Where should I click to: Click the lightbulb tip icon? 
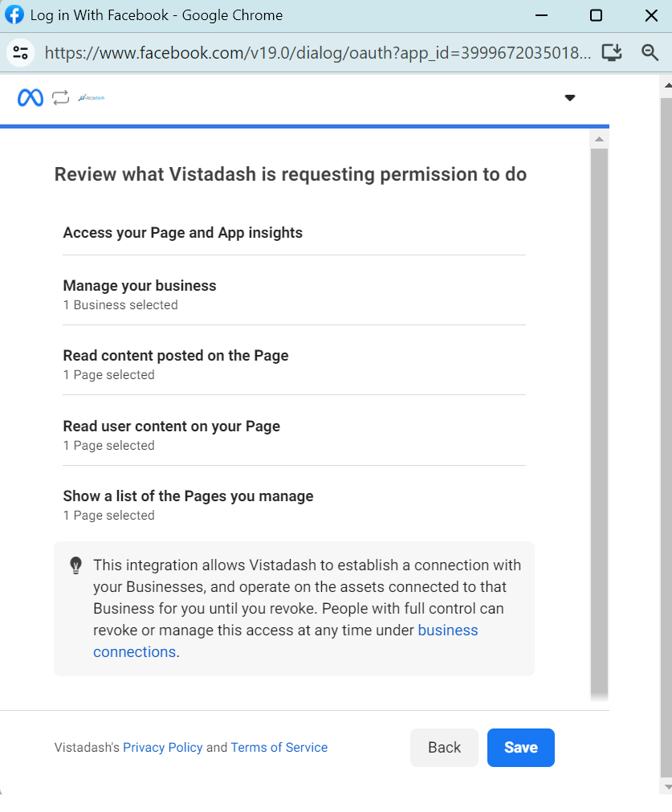pyautogui.click(x=75, y=565)
